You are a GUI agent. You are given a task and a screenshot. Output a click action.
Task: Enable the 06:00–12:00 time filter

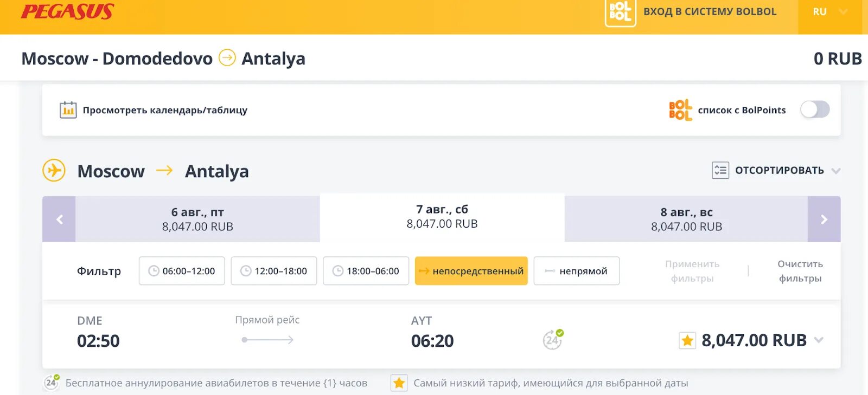[182, 271]
